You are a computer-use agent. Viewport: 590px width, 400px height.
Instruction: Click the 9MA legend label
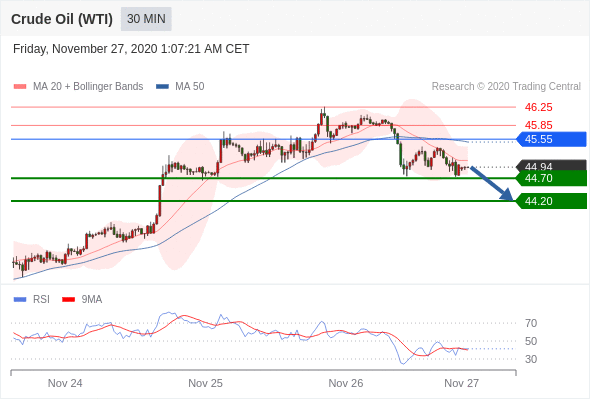pyautogui.click(x=92, y=300)
